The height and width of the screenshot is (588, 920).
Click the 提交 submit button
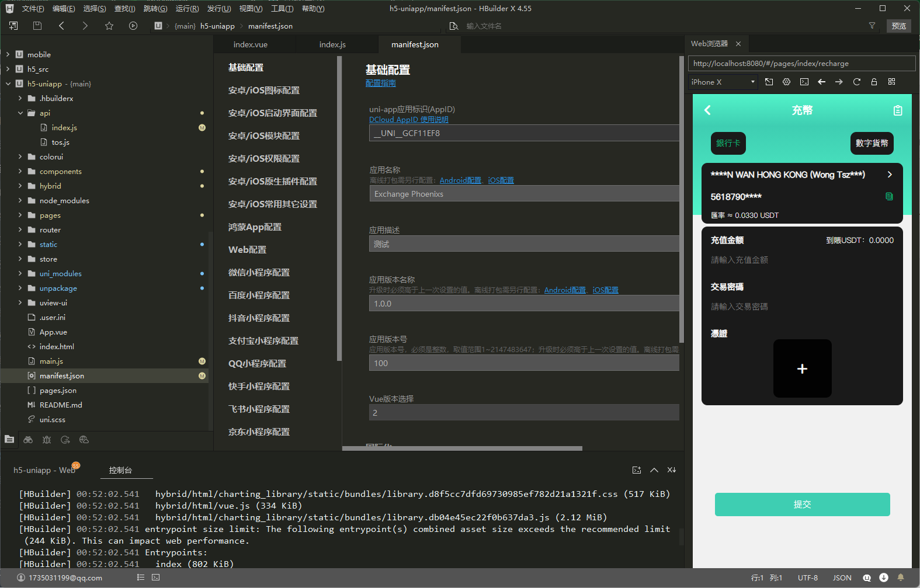(802, 505)
